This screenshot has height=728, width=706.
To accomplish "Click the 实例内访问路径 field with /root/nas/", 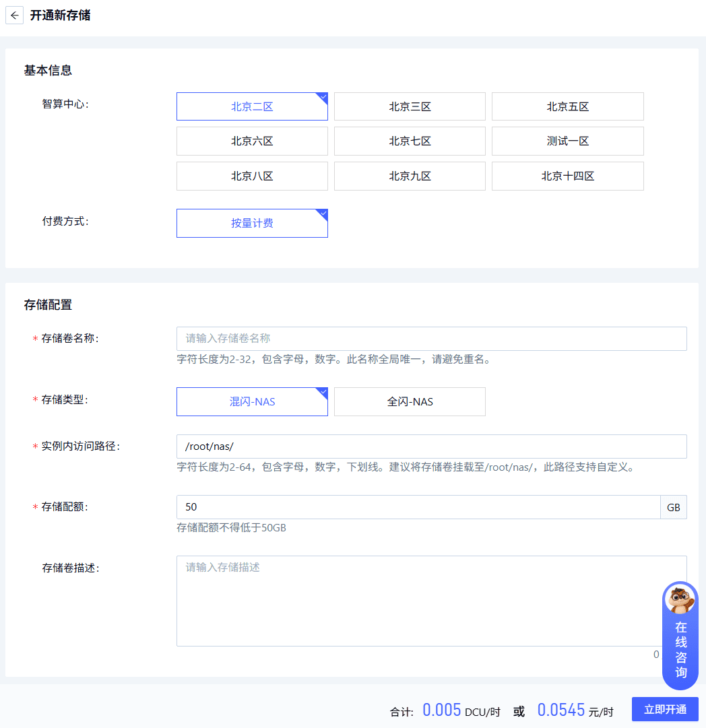I will pos(432,446).
